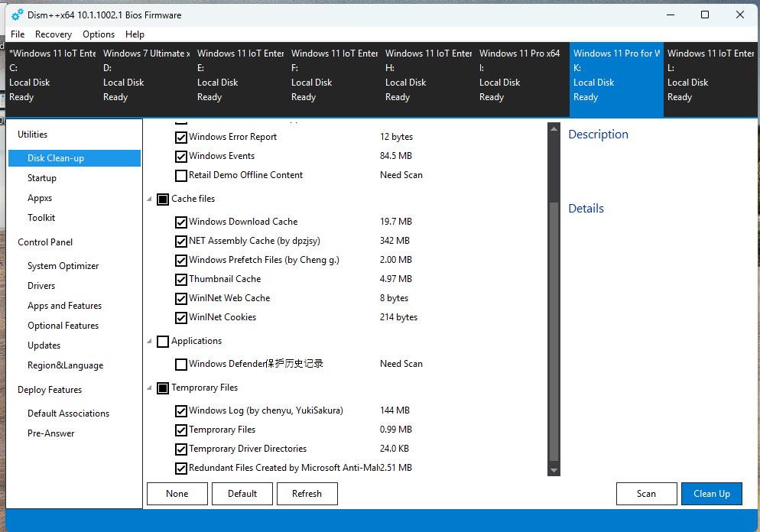Select the C: Windows 11 IoT image tab
The width and height of the screenshot is (760, 532).
(x=52, y=79)
